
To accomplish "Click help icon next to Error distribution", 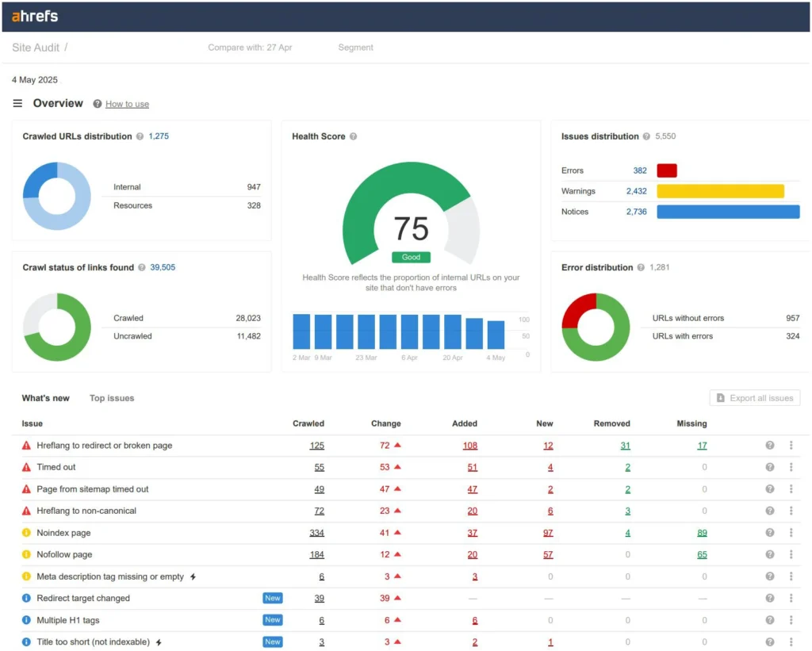I will click(x=641, y=267).
